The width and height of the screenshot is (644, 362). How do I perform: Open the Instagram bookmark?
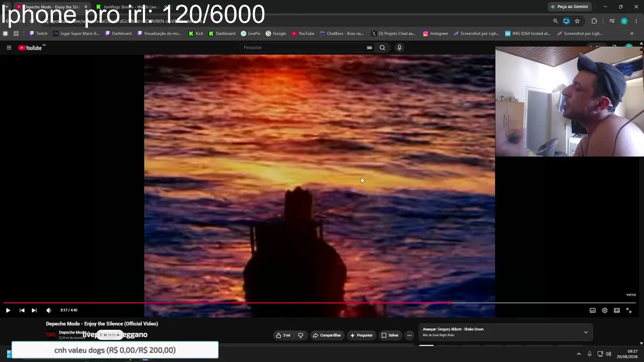(435, 34)
